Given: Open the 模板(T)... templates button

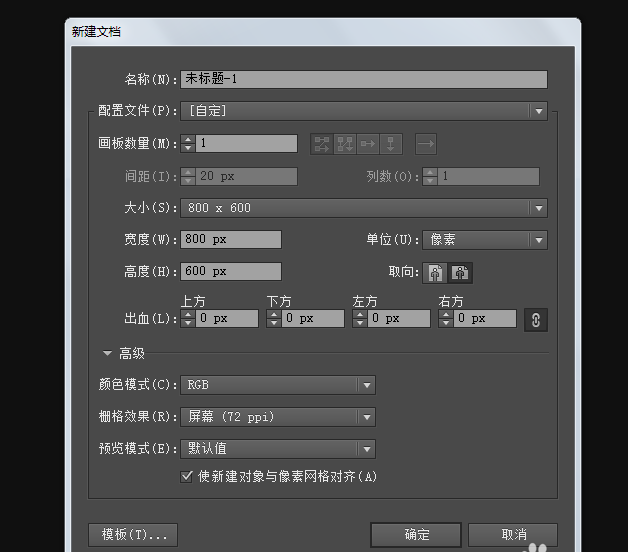Looking at the screenshot, I should coord(133,535).
